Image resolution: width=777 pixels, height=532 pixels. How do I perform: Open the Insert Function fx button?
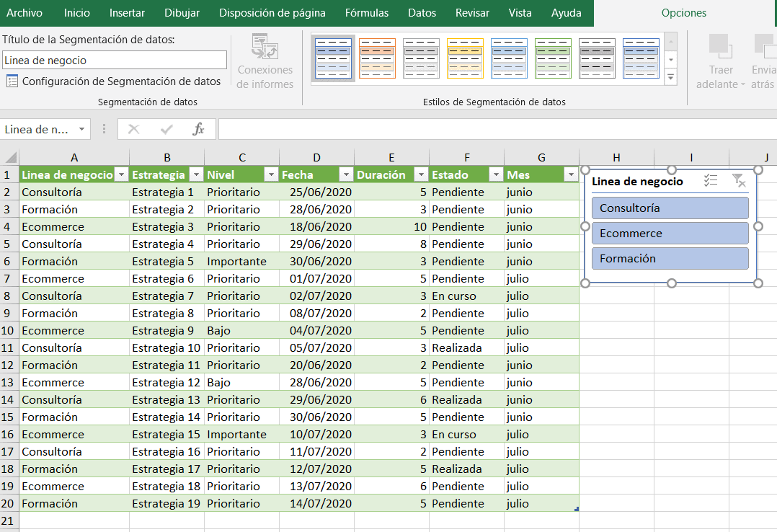(198, 130)
